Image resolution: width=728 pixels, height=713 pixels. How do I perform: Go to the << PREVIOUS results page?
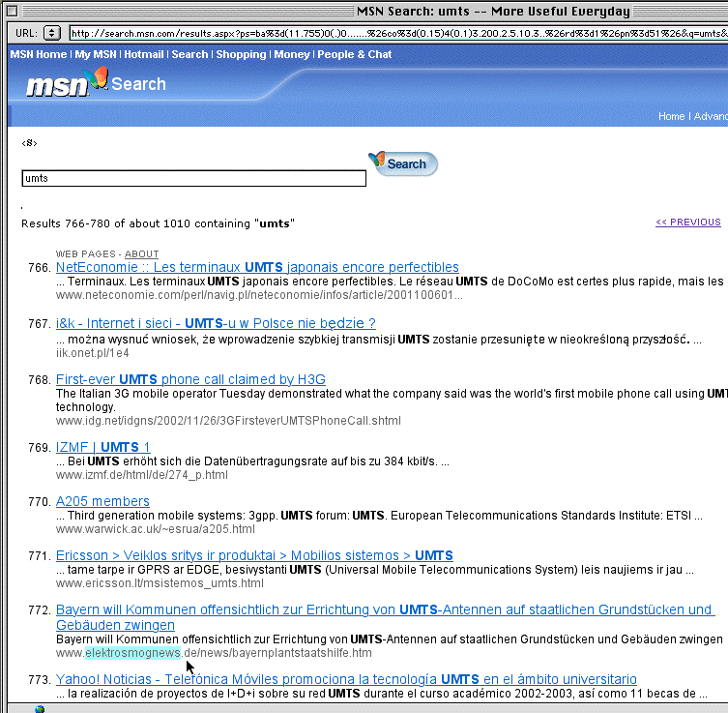(687, 222)
